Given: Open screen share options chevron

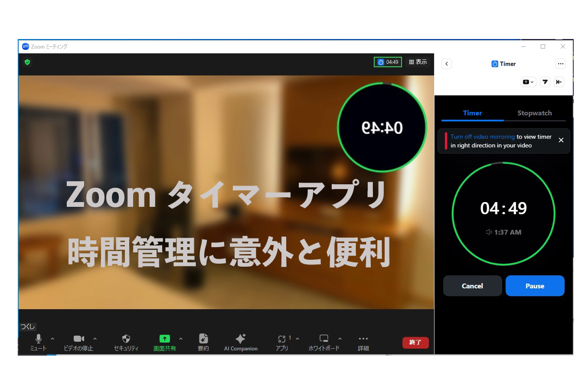Looking at the screenshot, I should click(x=181, y=339).
